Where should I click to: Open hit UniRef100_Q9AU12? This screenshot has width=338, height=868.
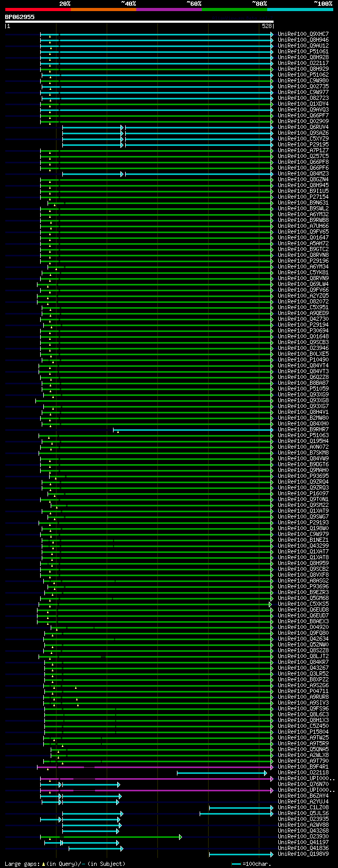303,45
